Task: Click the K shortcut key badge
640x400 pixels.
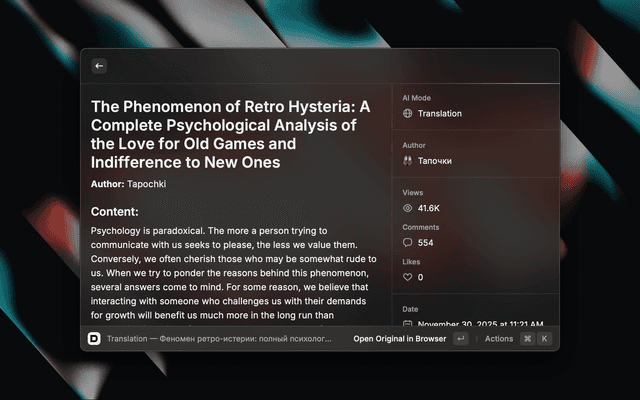Action: point(544,339)
